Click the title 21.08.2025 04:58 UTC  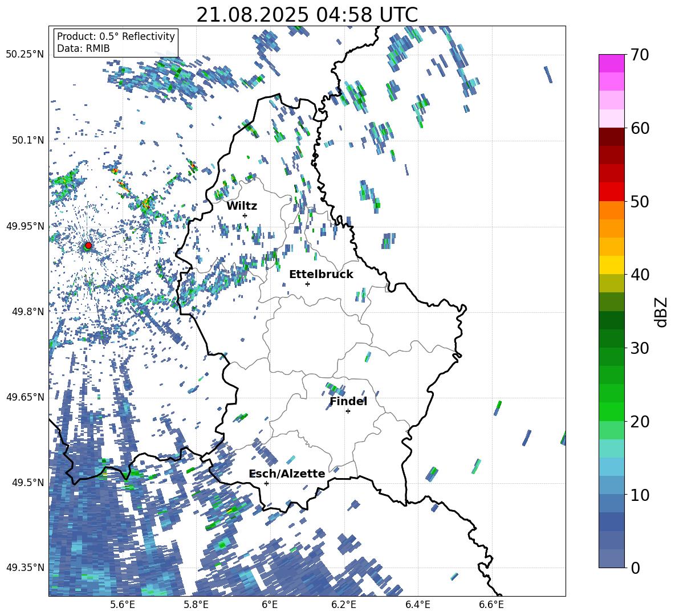pyautogui.click(x=307, y=15)
